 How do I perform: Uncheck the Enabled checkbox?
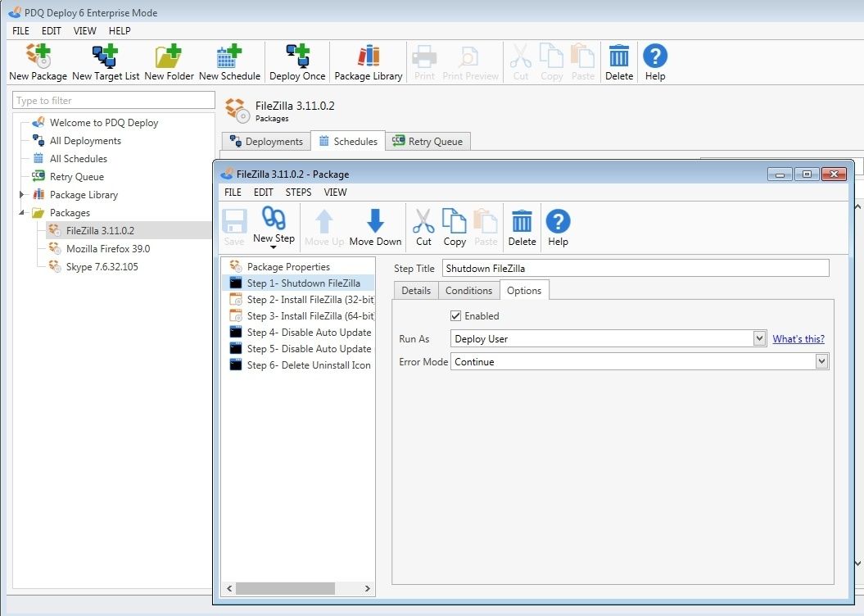pyautogui.click(x=455, y=315)
